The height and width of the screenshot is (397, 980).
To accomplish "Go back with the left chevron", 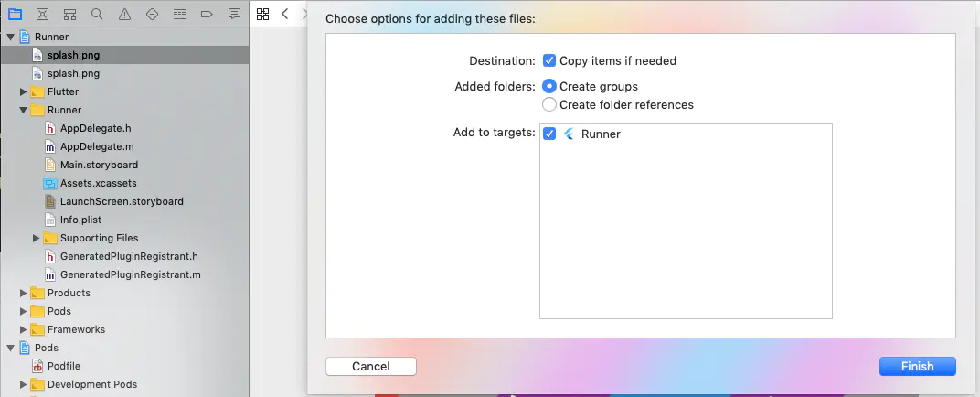I will click(285, 14).
